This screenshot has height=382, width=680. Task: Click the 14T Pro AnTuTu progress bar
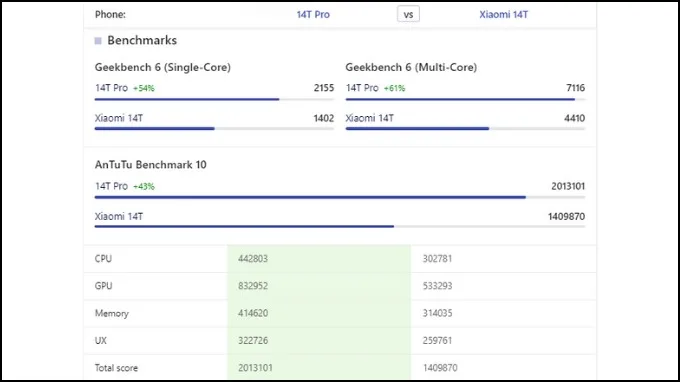(340, 197)
